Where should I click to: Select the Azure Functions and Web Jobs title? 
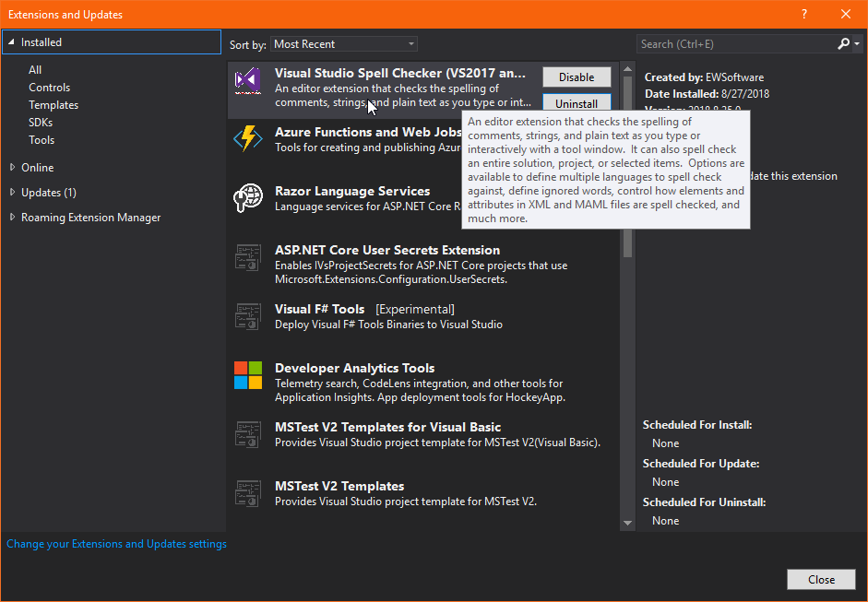pos(368,132)
